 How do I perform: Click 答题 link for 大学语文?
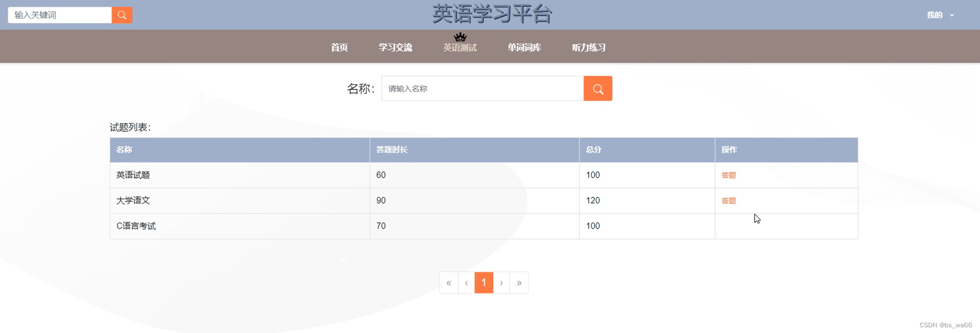[x=729, y=201]
